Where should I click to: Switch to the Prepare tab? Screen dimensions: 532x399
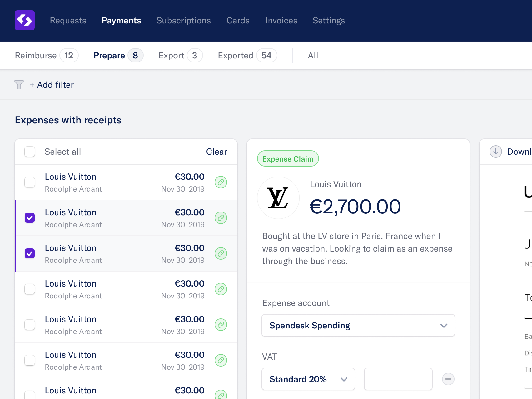coord(109,55)
